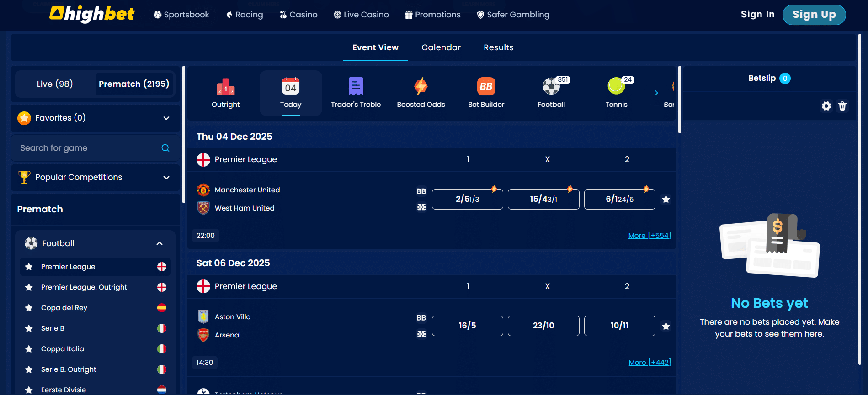Open Promotions in top navigation
The image size is (868, 395).
click(x=433, y=15)
